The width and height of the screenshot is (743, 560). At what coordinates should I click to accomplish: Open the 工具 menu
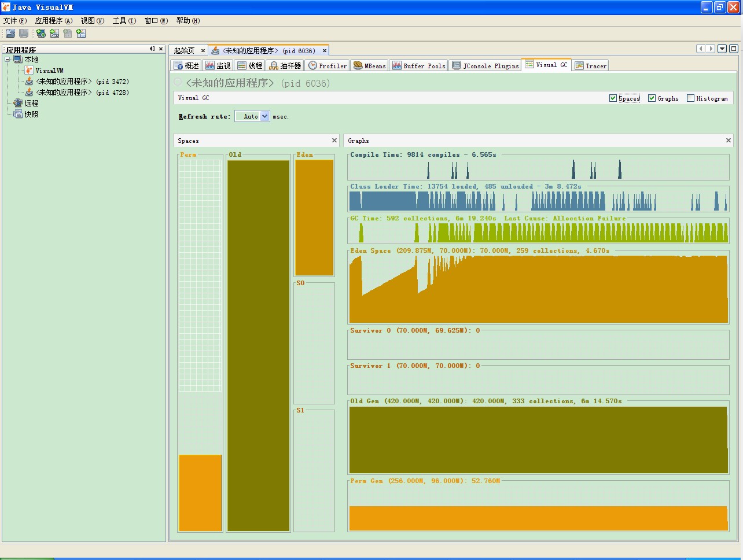coord(124,21)
